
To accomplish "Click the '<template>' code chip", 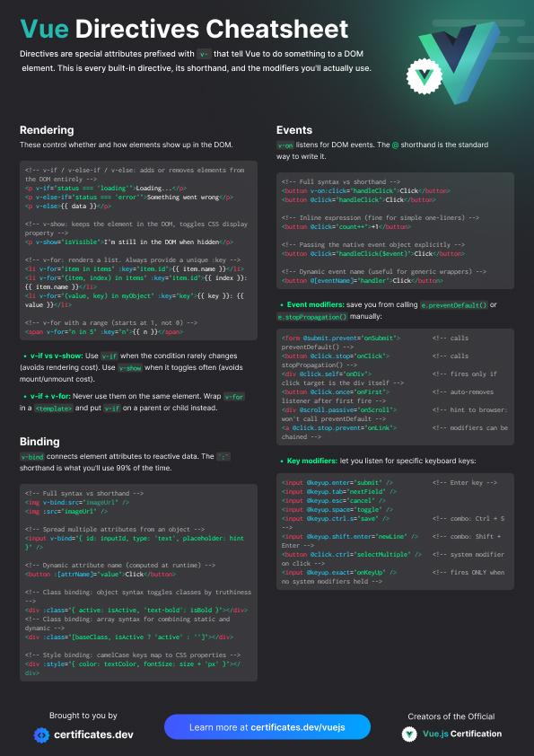I will click(x=54, y=409).
